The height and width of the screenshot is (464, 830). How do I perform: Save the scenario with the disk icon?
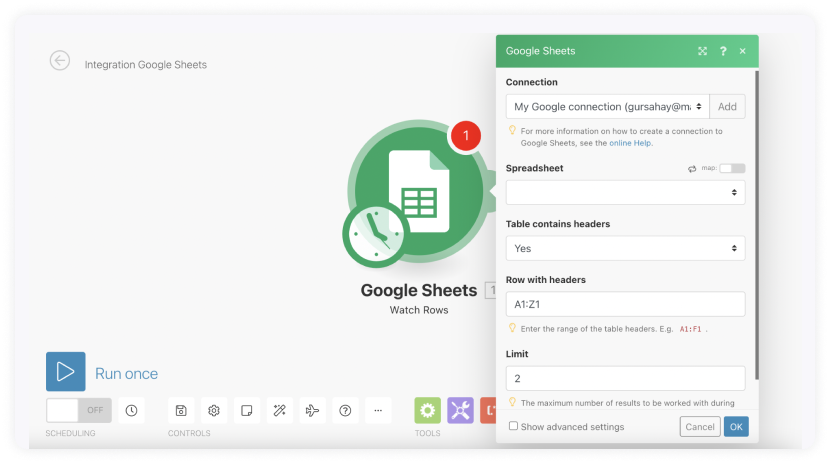[181, 410]
